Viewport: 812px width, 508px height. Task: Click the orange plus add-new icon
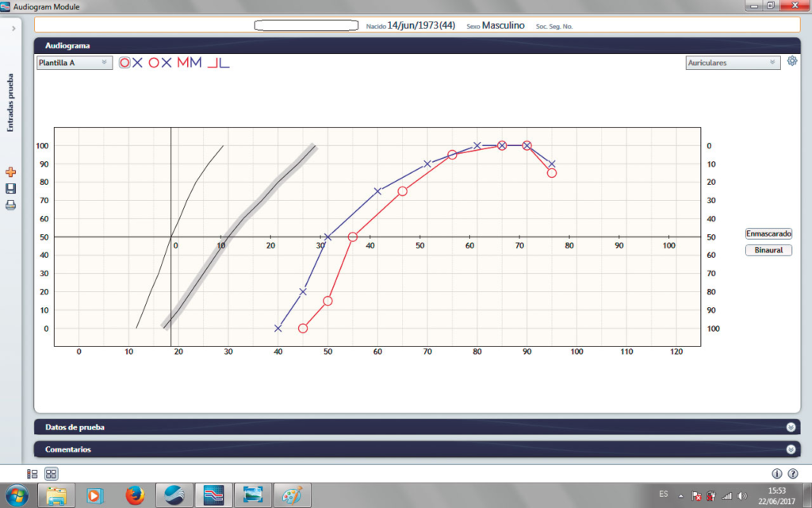pos(11,172)
